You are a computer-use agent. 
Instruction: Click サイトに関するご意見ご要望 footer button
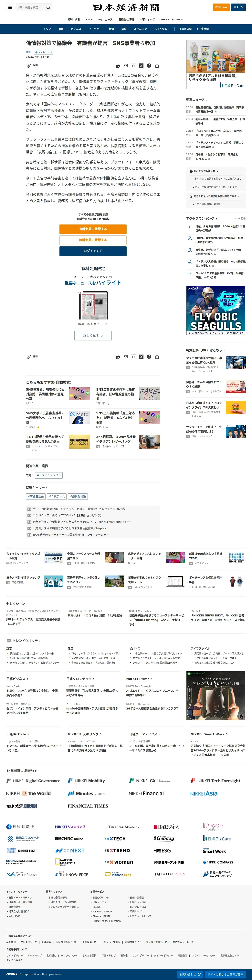(225, 974)
